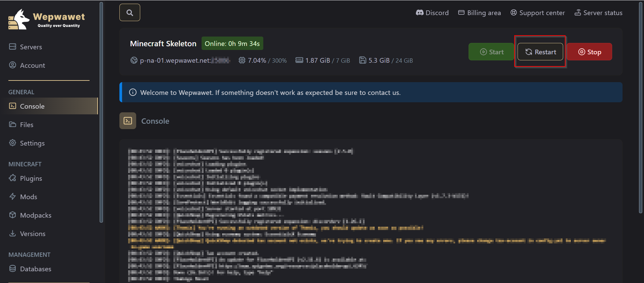Viewport: 644px width, 283px height.
Task: Click the Billing area card icon
Action: [461, 12]
